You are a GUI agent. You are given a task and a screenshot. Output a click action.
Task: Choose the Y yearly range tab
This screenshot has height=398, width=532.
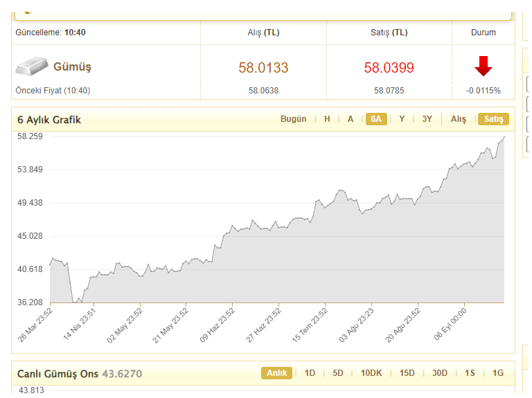point(402,119)
